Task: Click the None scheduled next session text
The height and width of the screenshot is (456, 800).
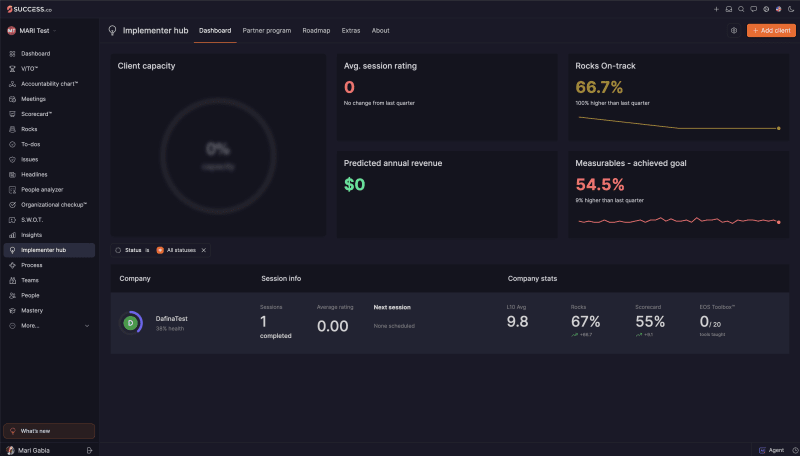Action: click(x=394, y=326)
